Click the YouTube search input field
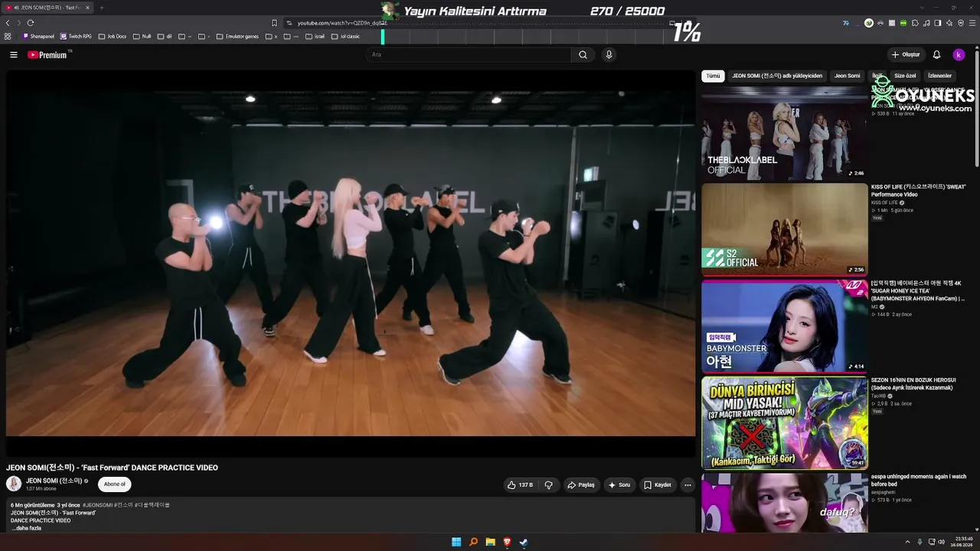This screenshot has width=980, height=551. (469, 54)
